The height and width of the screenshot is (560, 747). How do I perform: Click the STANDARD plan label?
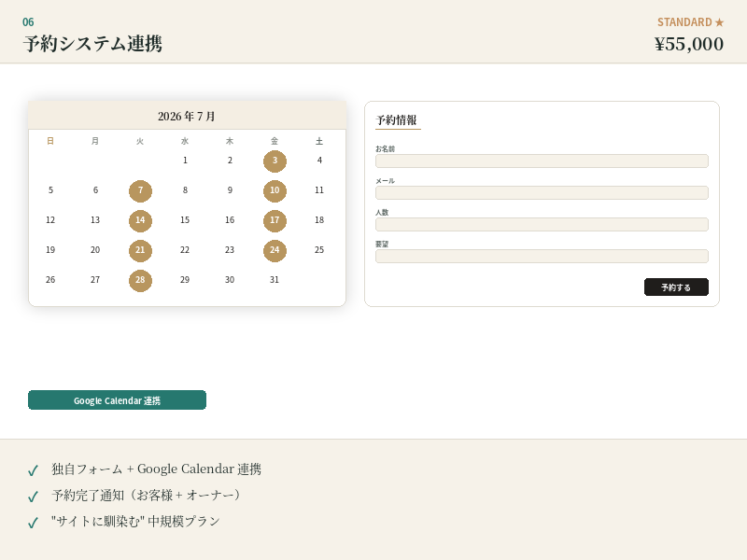(684, 22)
